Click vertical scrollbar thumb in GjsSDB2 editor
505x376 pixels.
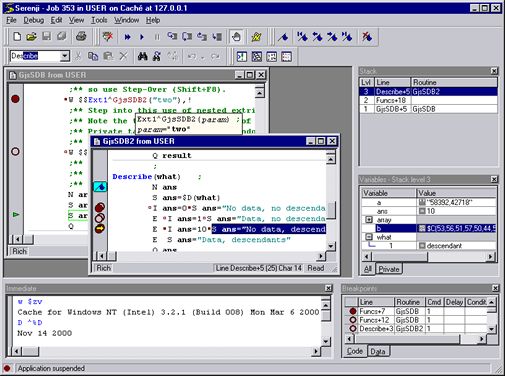(x=331, y=210)
